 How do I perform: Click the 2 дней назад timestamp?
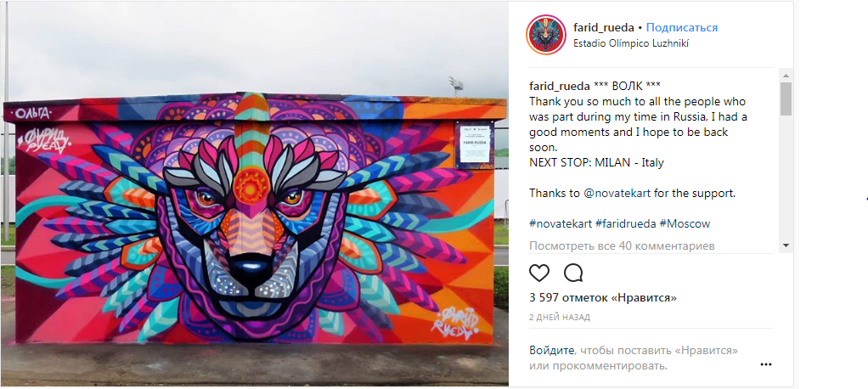coord(560,317)
